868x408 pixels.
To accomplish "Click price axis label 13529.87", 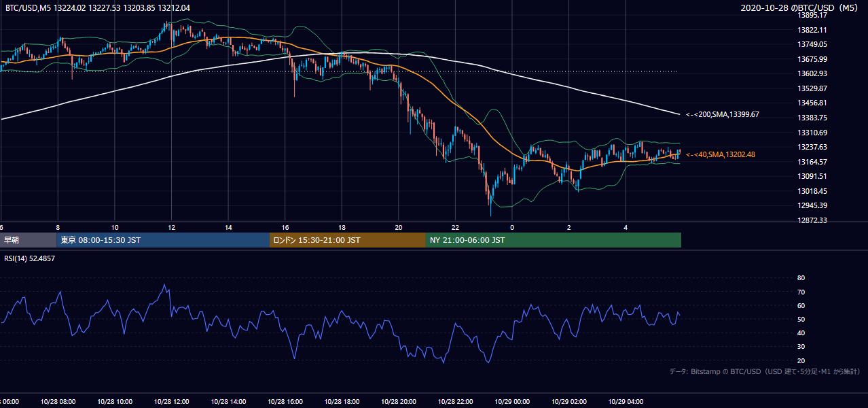I will pos(812,88).
